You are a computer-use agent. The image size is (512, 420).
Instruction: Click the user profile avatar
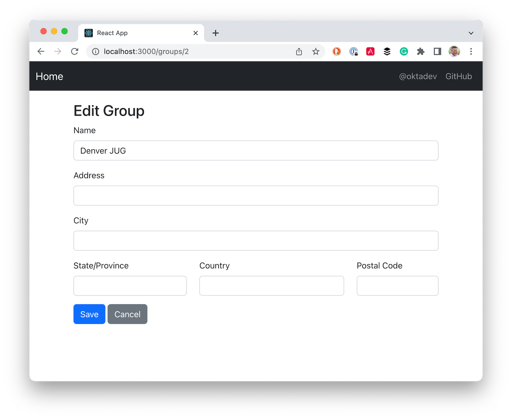[454, 52]
